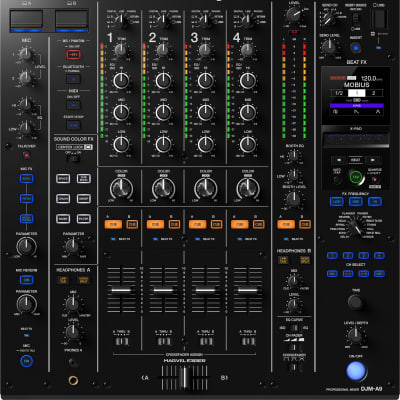Select the 2 beat value on the display

[374, 93]
